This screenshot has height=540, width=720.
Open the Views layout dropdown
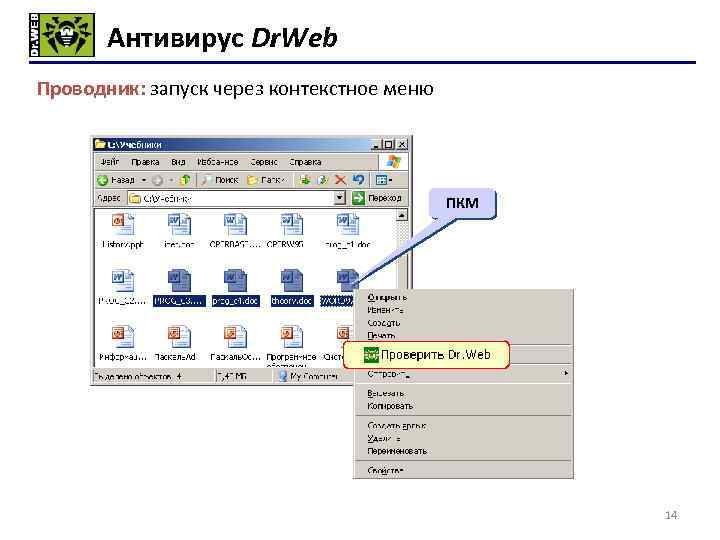coord(384,180)
